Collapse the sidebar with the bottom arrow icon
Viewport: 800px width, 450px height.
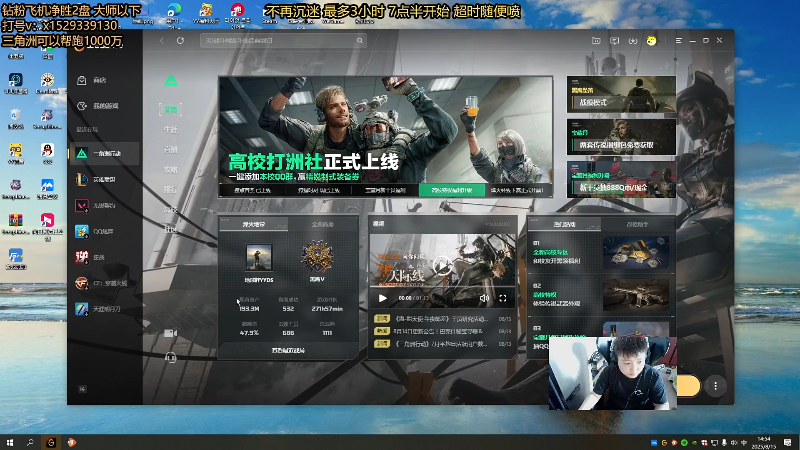[82, 389]
